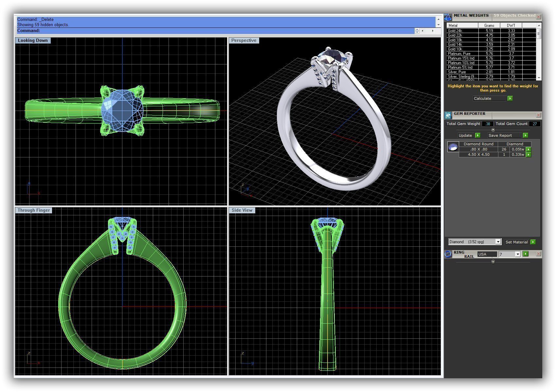
Task: Open the Diamond (3.52 spg) material dropdown
Action: click(x=498, y=242)
